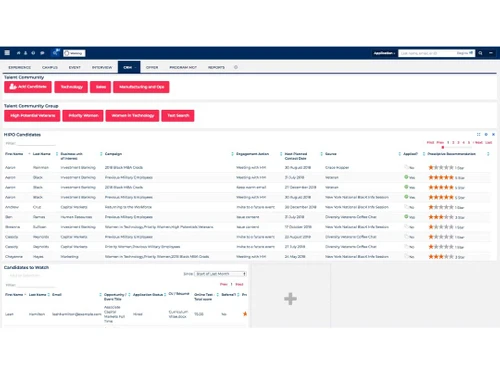This screenshot has width=500, height=375.
Task: Open the user profile icon in the top bar
Action: (25, 53)
